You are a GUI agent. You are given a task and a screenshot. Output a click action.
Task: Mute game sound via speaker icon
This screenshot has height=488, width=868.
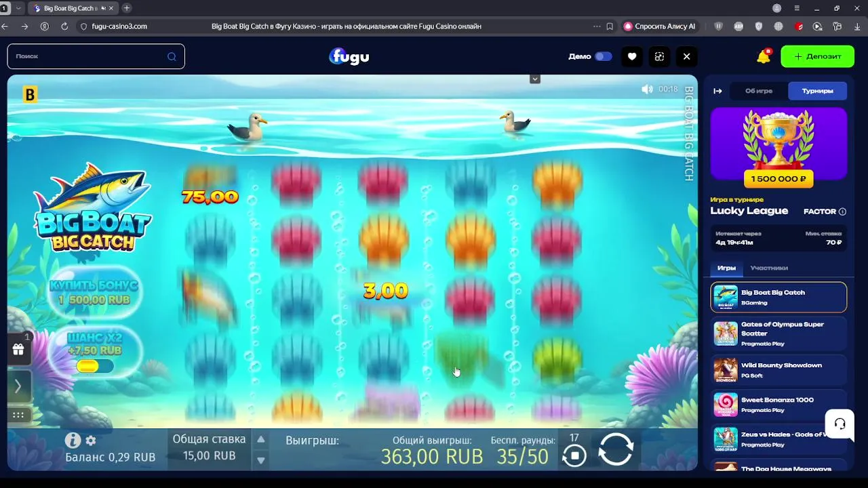(x=647, y=89)
